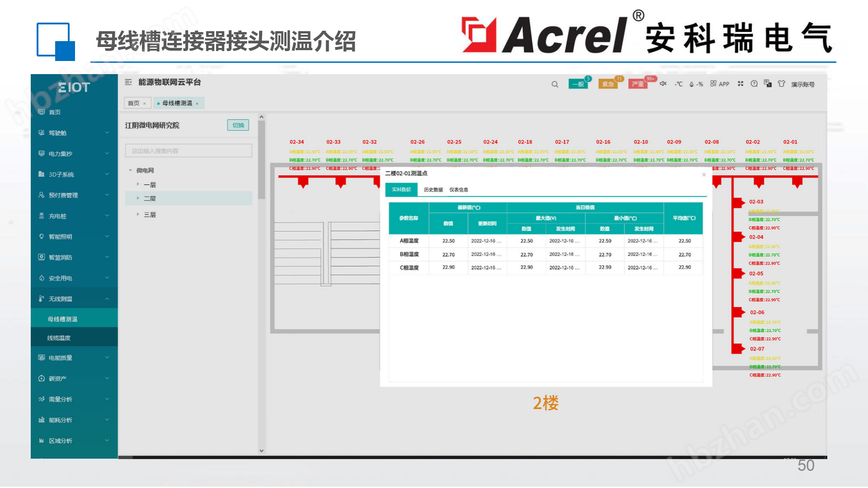Click the 切换 switch button
Screen dimensions: 868x488
[238, 125]
